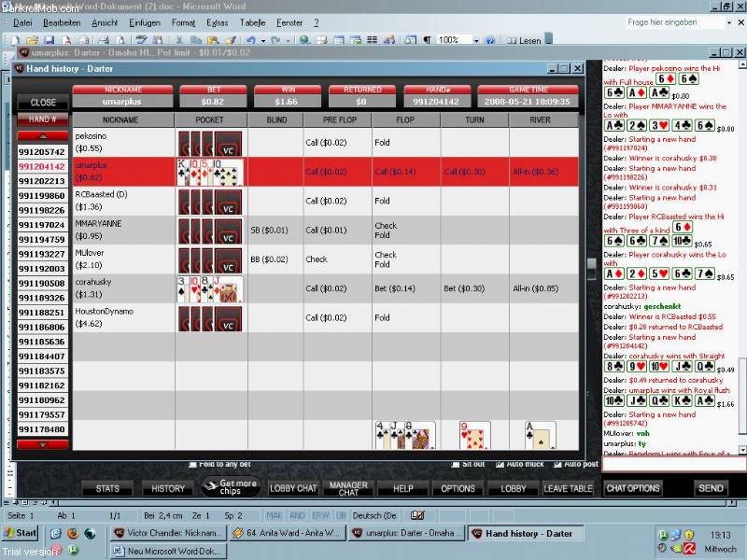Open Print Preview from the Word toolbar
The height and width of the screenshot is (560, 747).
(120, 40)
